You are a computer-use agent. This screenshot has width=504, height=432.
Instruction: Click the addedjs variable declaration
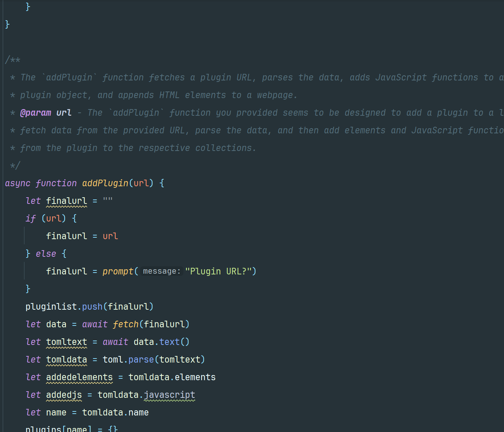point(64,395)
